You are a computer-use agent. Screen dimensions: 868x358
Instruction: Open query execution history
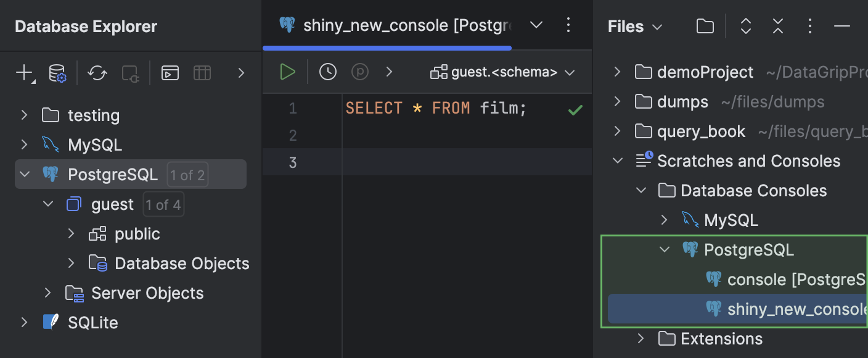[x=327, y=71]
